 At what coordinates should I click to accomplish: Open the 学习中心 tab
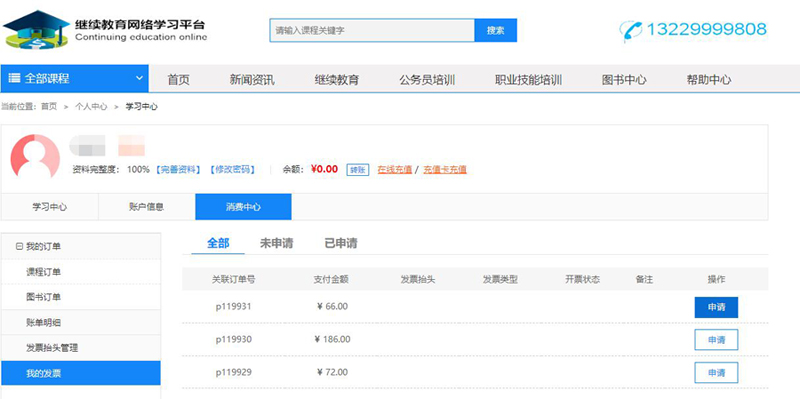(49, 207)
